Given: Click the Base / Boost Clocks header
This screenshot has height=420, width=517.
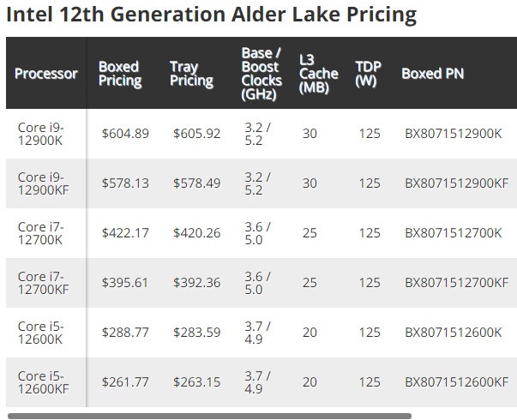Looking at the screenshot, I should coord(261,74).
